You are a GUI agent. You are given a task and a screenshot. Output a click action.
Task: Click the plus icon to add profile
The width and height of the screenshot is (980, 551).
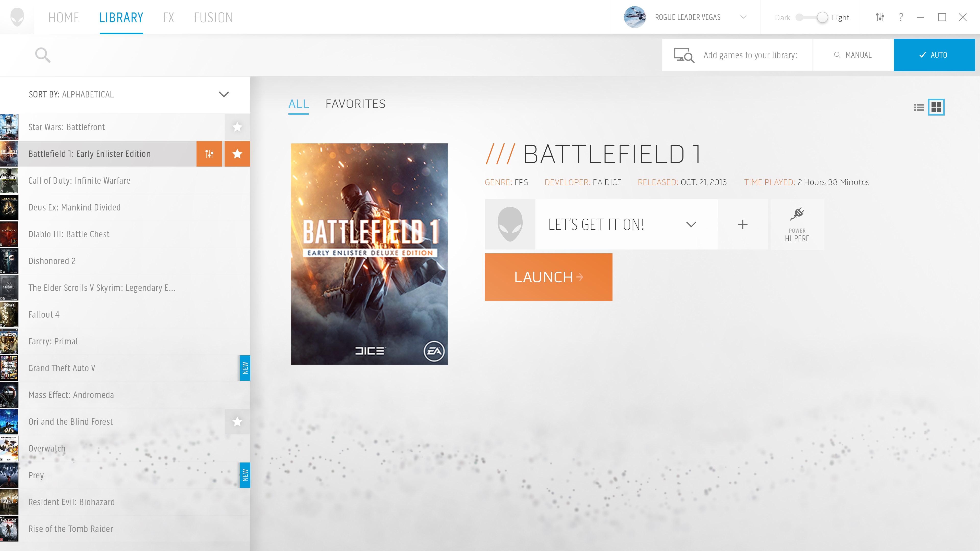pyautogui.click(x=743, y=224)
